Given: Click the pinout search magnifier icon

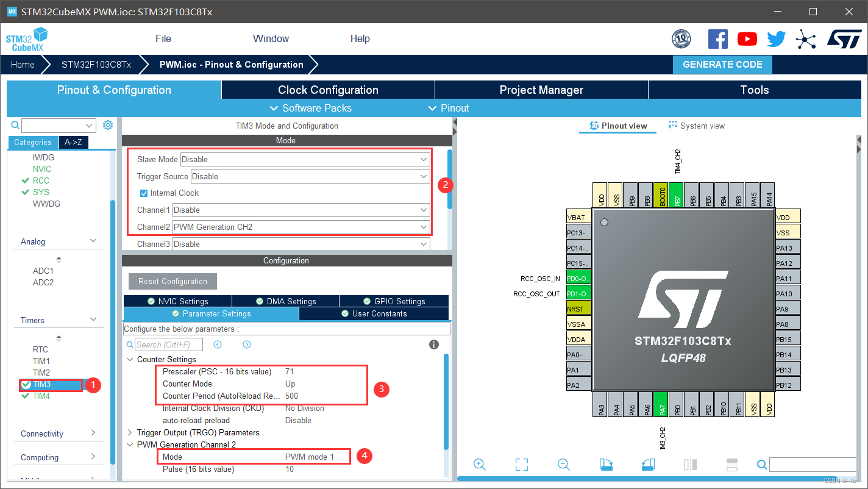Looking at the screenshot, I should pyautogui.click(x=762, y=465).
